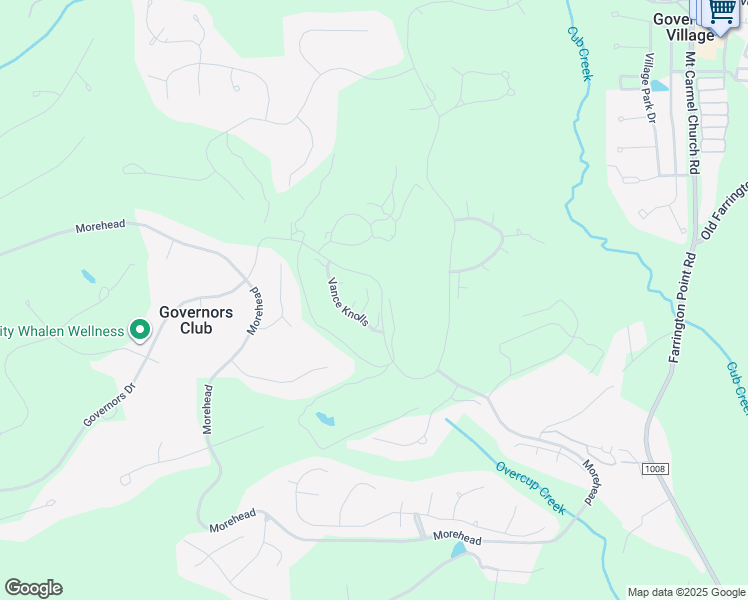Click the Morehead label at upper left
748x600 pixels.
pyautogui.click(x=100, y=226)
